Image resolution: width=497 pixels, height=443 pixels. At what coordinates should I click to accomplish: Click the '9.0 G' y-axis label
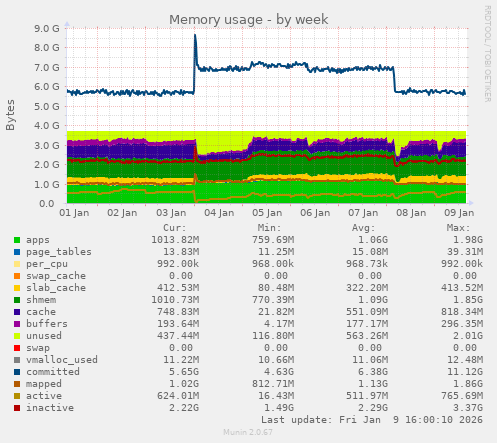coord(46,29)
